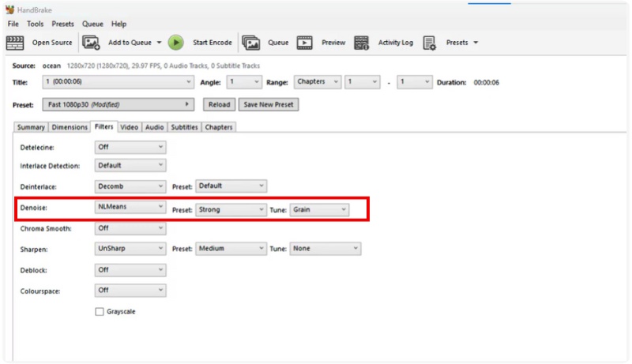Open the Denoise Tune Grain dropdown
This screenshot has width=632, height=364.
pos(319,209)
